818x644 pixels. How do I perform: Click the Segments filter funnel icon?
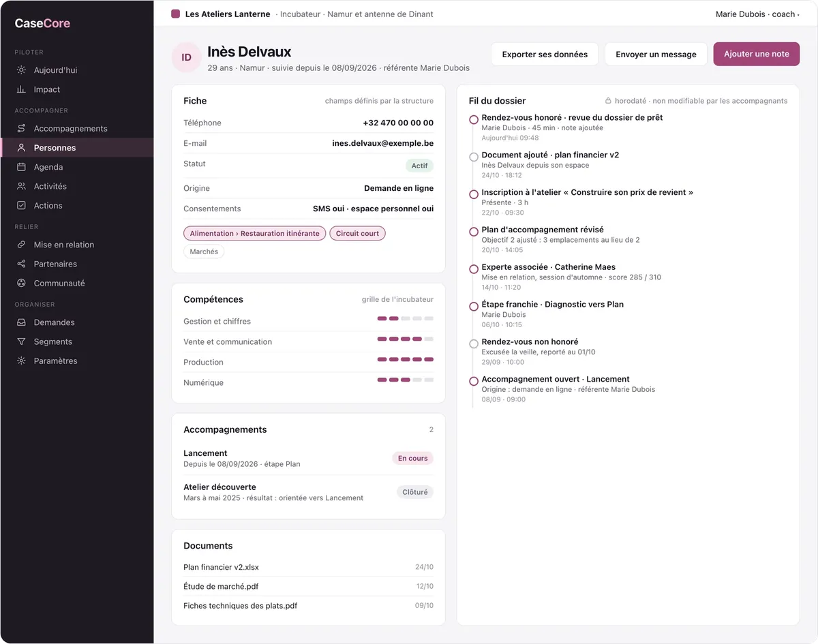tap(21, 341)
